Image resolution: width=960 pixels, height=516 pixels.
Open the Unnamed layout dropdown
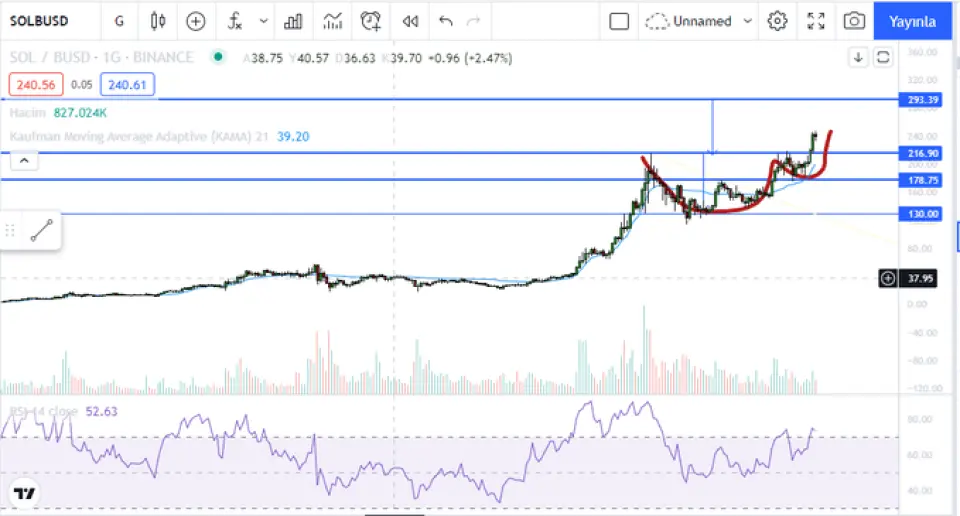(x=700, y=21)
